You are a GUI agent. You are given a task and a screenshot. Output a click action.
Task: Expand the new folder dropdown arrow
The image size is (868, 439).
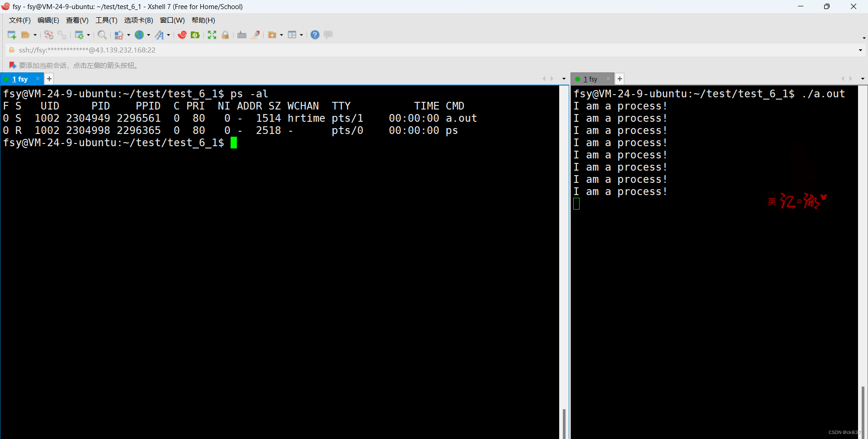281,35
